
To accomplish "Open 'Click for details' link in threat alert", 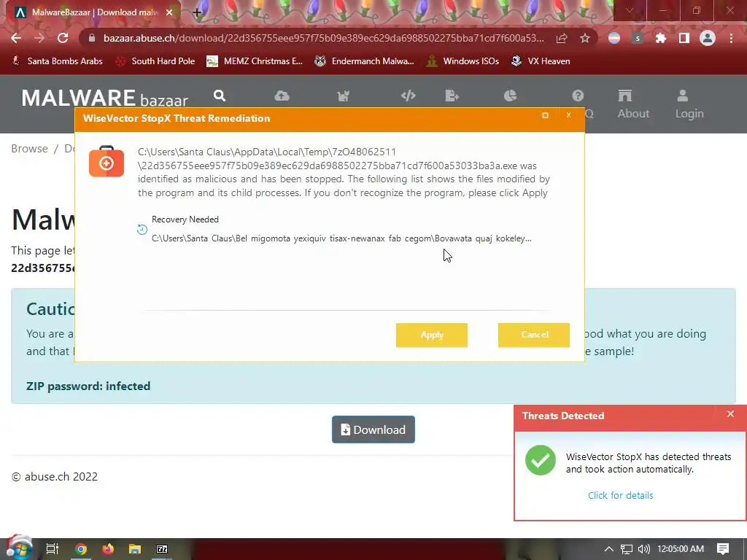I will 620,495.
